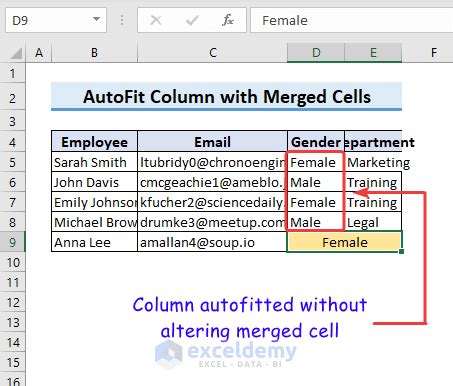
Task: Select Emily Johnson's Female gender cell
Action: (x=316, y=202)
